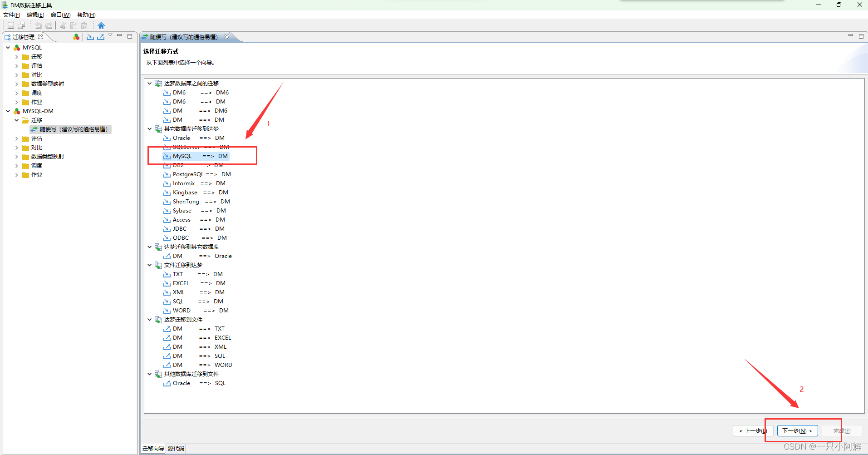Import using the blue inward-arrow icon
Screen dimensions: 868x455
90,37
